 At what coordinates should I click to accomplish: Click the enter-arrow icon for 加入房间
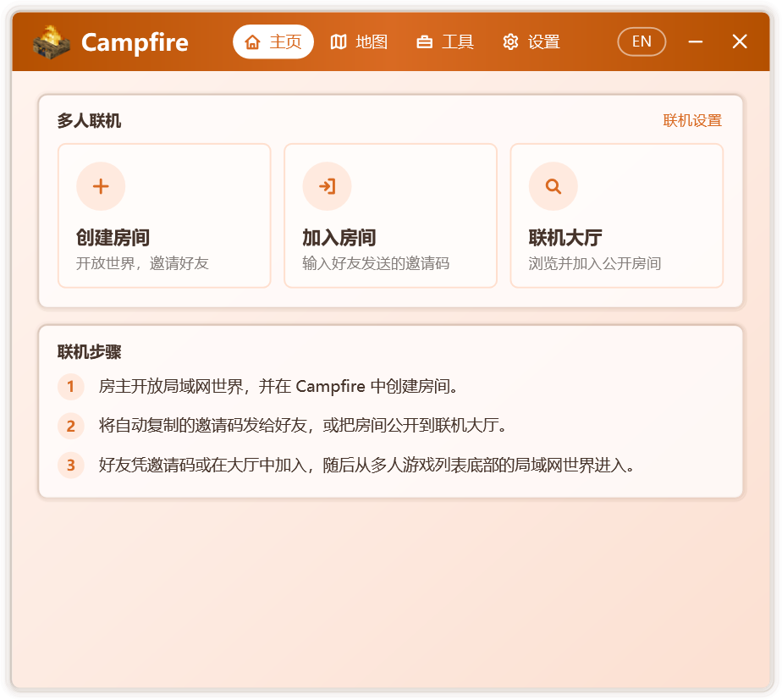coord(328,186)
